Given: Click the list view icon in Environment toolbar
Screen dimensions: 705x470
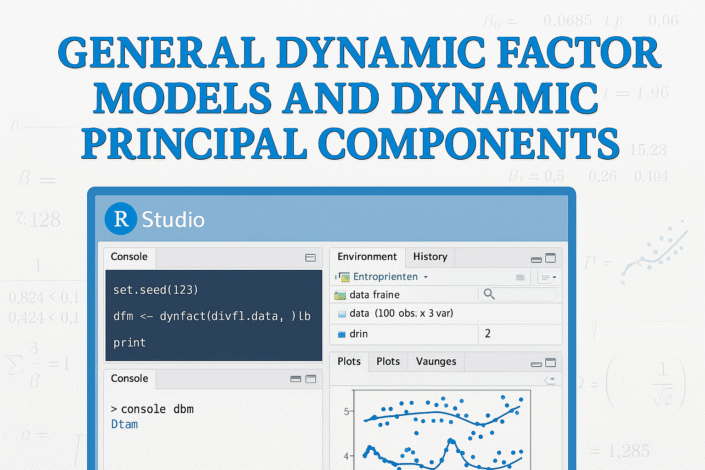Looking at the screenshot, I should pyautogui.click(x=519, y=276).
